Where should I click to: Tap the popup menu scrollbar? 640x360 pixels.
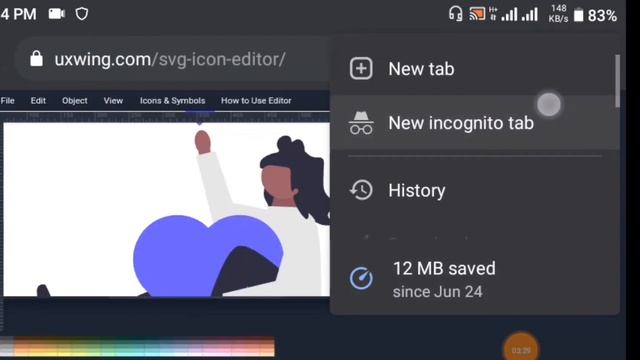[x=617, y=81]
